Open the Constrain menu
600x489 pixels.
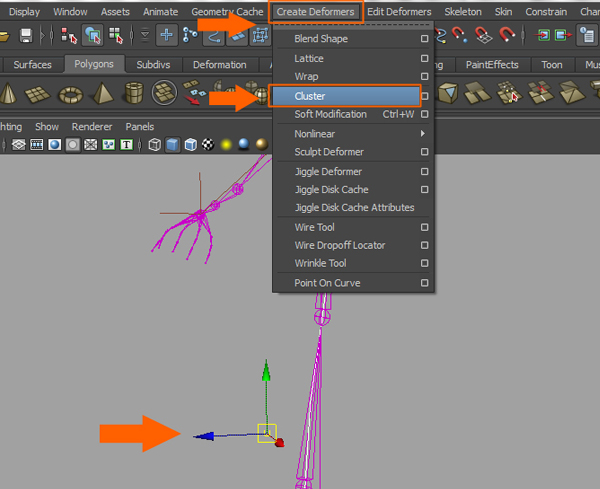click(x=546, y=12)
